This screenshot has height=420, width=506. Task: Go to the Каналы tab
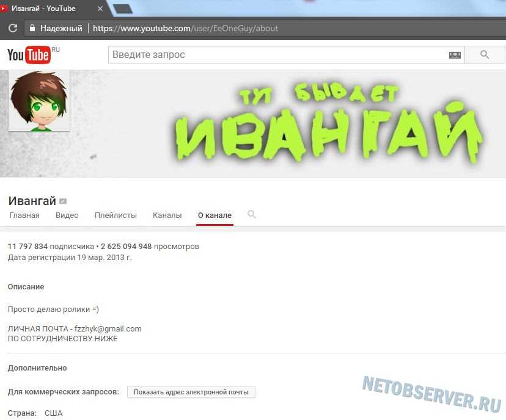coord(167,215)
